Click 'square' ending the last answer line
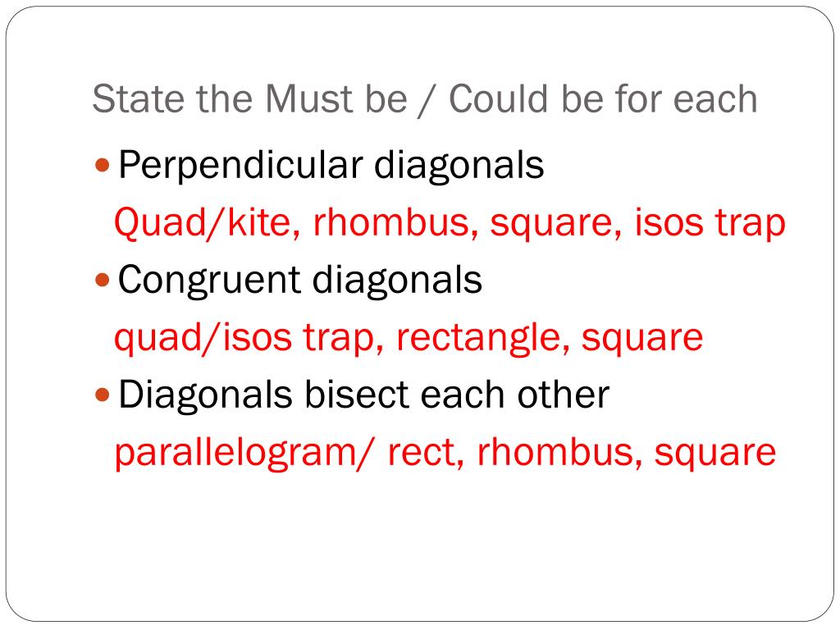Screen dimensions: 840x630 pyautogui.click(x=715, y=454)
